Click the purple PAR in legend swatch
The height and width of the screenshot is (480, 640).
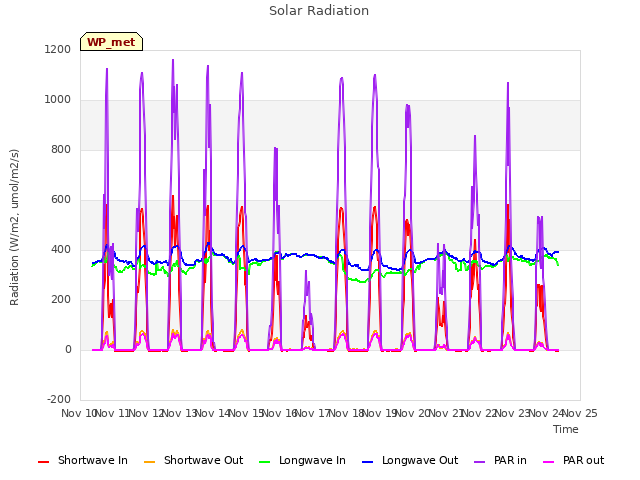[480, 462]
